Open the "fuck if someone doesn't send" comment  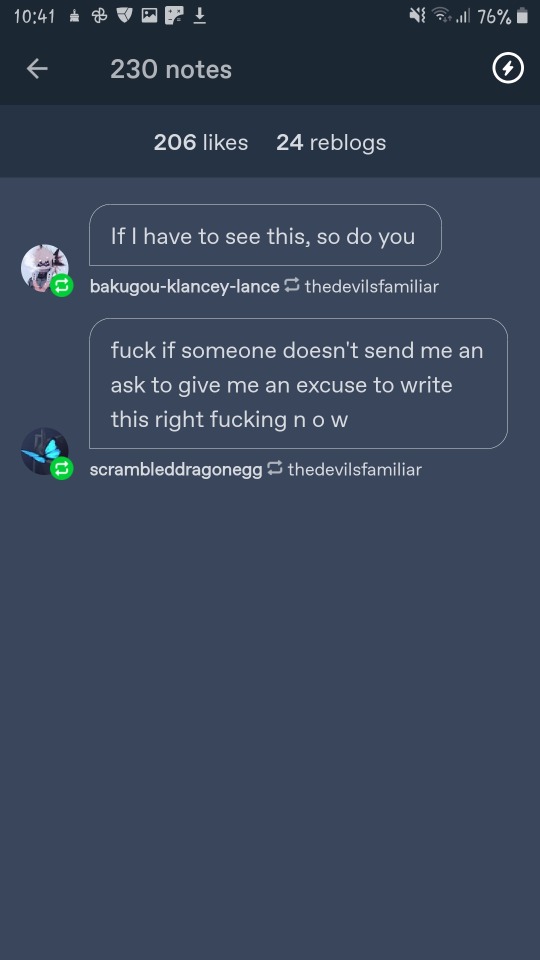point(298,384)
